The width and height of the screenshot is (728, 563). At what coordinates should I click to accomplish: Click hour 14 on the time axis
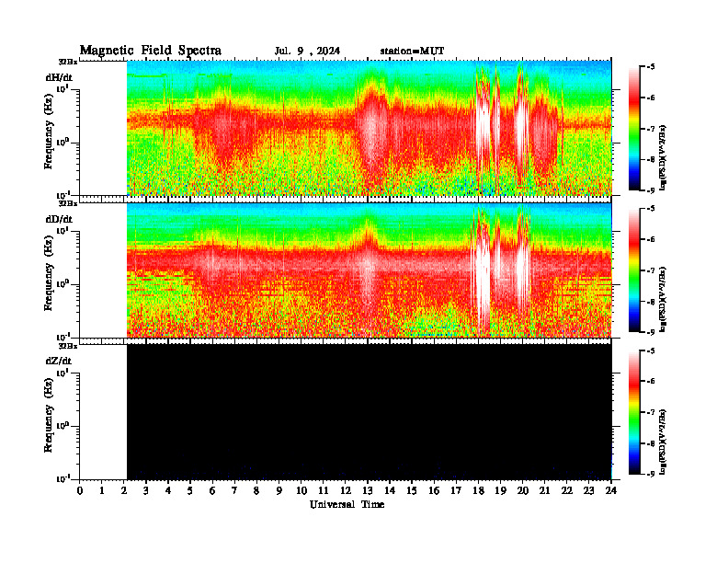point(390,490)
